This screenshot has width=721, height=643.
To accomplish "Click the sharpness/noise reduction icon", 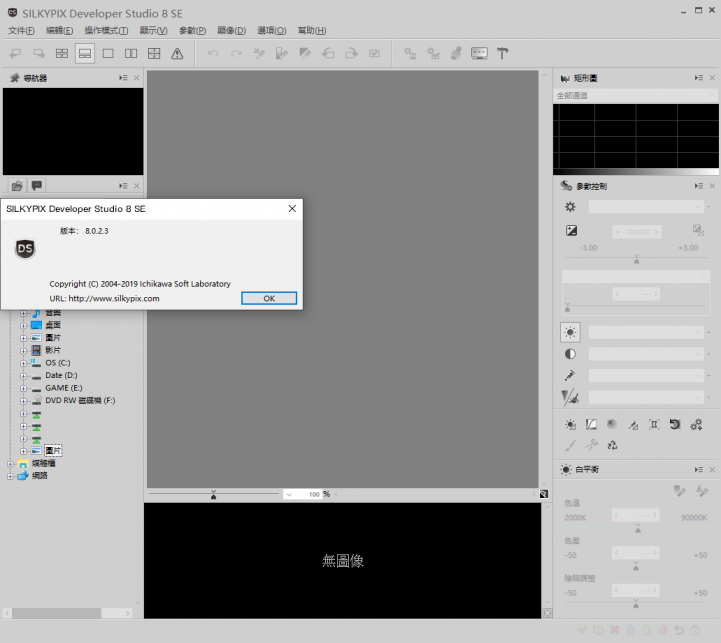I will point(570,397).
